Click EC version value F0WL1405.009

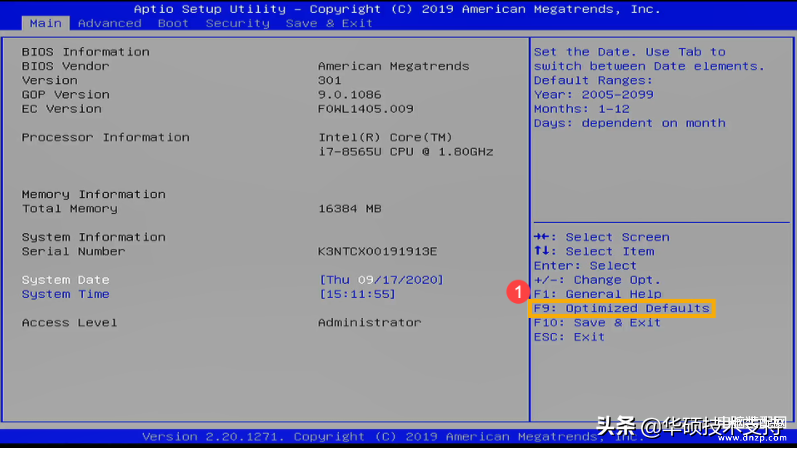366,109
